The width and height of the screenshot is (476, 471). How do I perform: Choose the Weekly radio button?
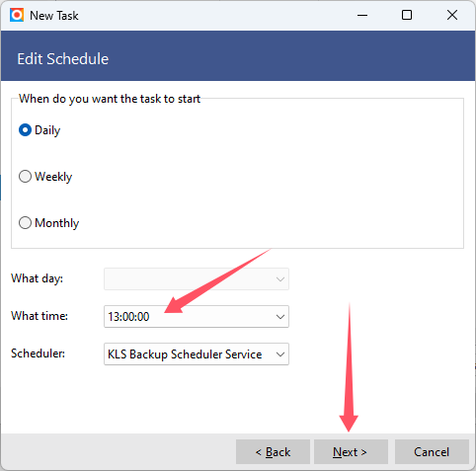(x=45, y=177)
